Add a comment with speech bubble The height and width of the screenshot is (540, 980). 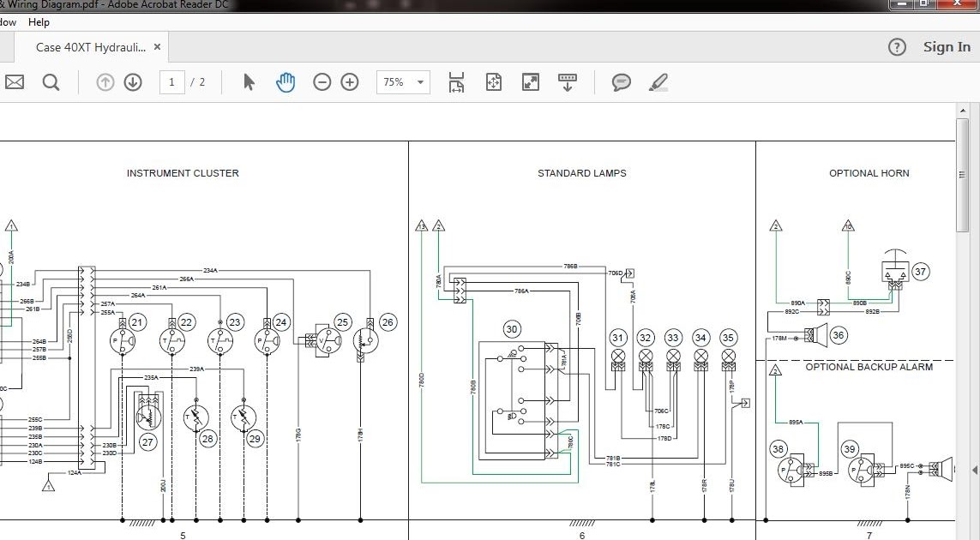point(621,82)
